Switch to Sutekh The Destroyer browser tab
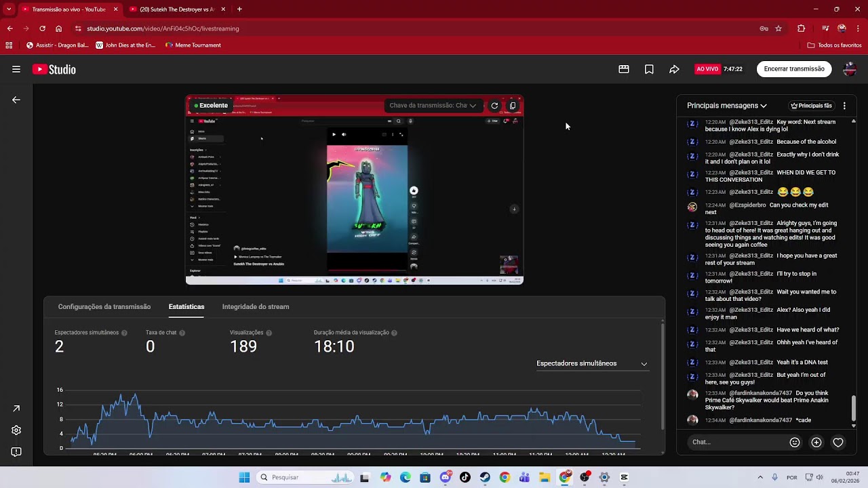This screenshot has width=868, height=488. pyautogui.click(x=176, y=9)
